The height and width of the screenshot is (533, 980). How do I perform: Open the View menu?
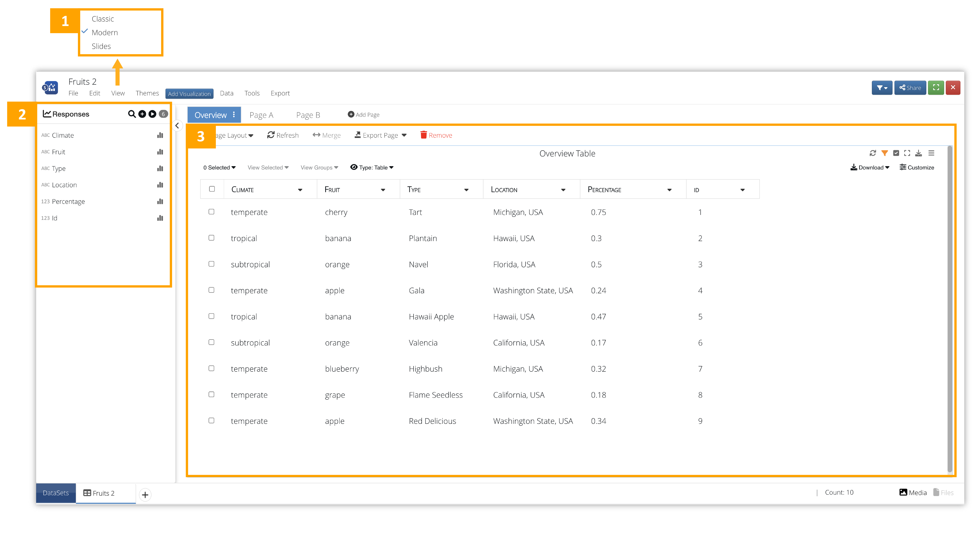coord(118,93)
